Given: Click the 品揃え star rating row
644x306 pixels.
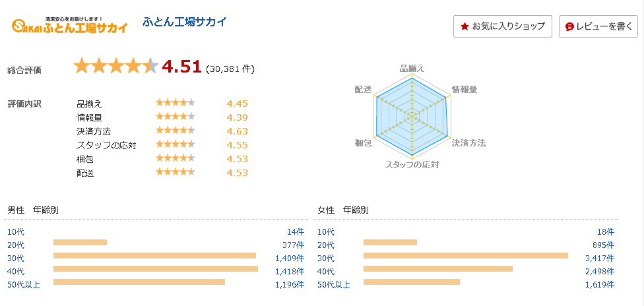Looking at the screenshot, I should (162, 104).
